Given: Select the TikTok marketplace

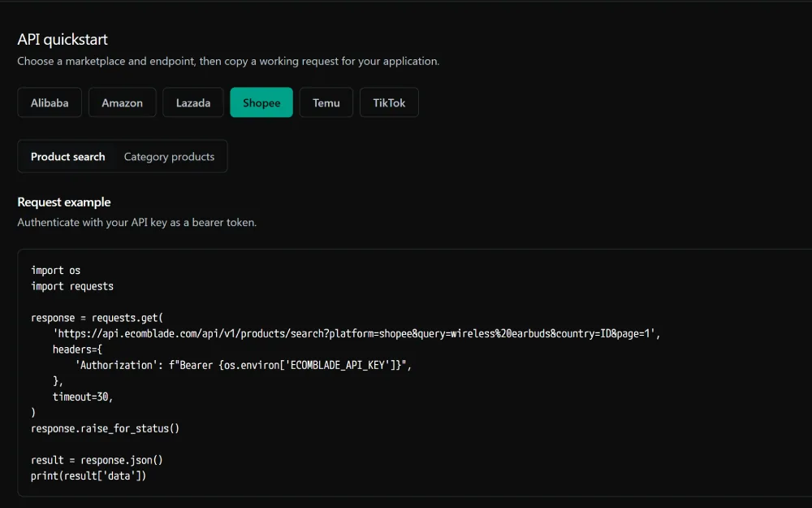Looking at the screenshot, I should (390, 102).
